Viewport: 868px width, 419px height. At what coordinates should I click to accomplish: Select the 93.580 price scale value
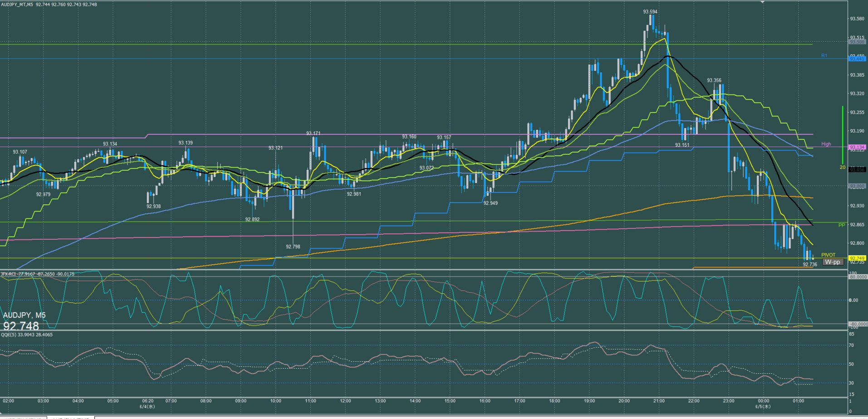pos(857,19)
